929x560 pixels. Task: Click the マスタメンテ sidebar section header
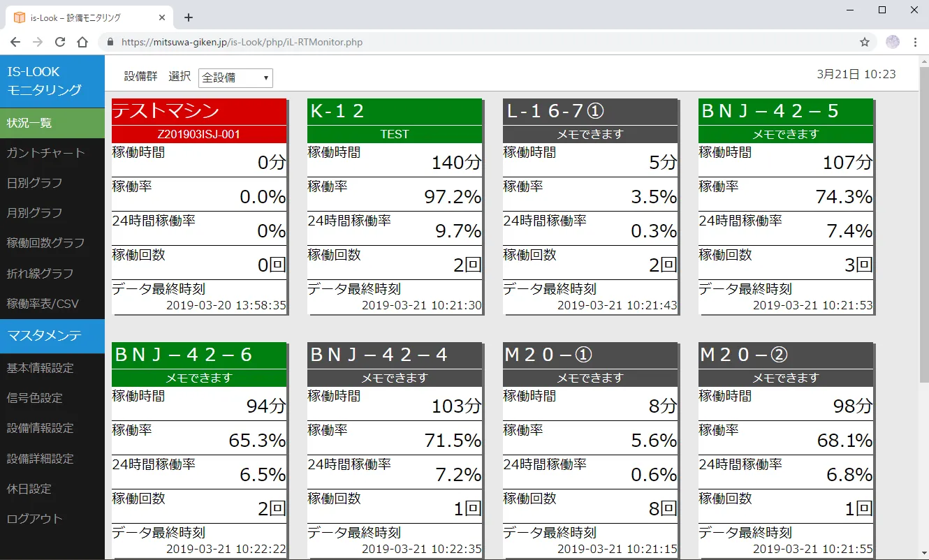[52, 336]
